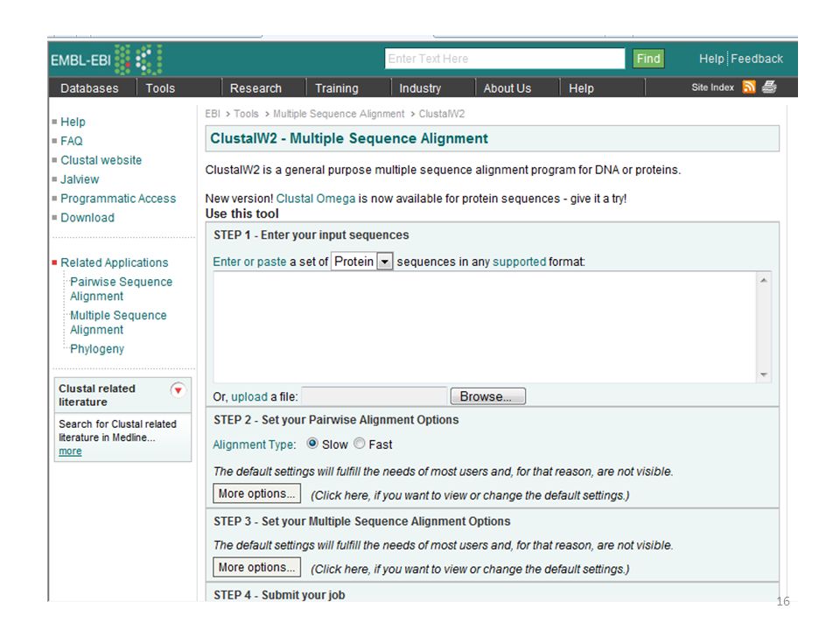The height and width of the screenshot is (630, 840).
Task: Open the Programmatic Access link
Action: pyautogui.click(x=118, y=199)
